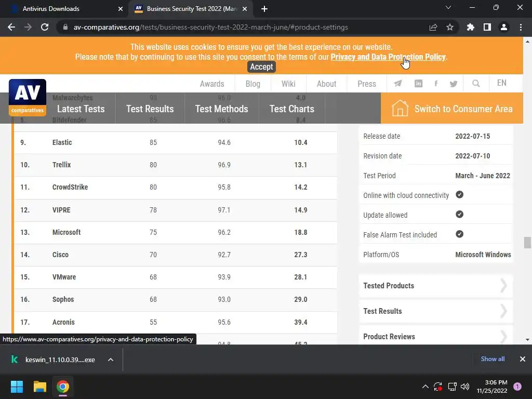Select the CrowdStrike row name
The image size is (532, 399).
[x=70, y=187]
